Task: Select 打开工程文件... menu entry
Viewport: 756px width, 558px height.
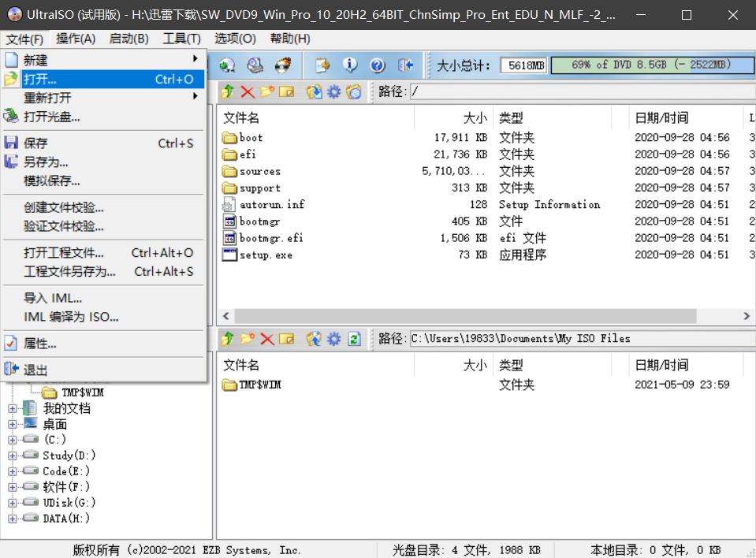Action: [103, 252]
